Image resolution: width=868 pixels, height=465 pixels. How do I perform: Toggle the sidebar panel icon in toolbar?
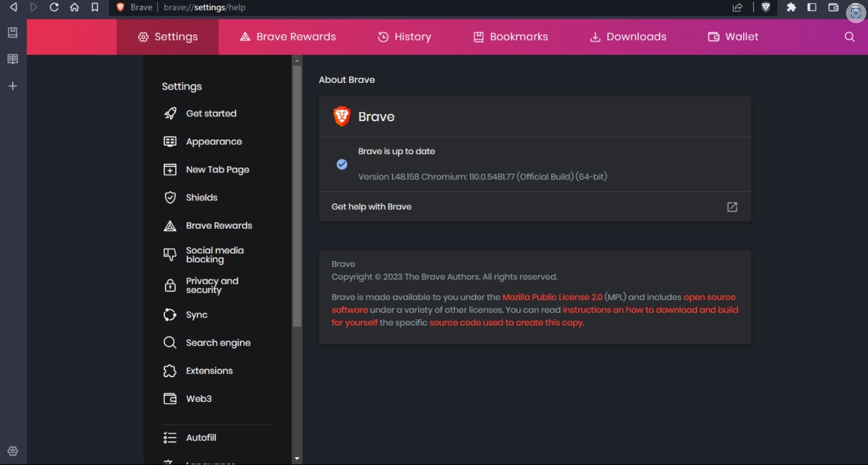(x=812, y=8)
